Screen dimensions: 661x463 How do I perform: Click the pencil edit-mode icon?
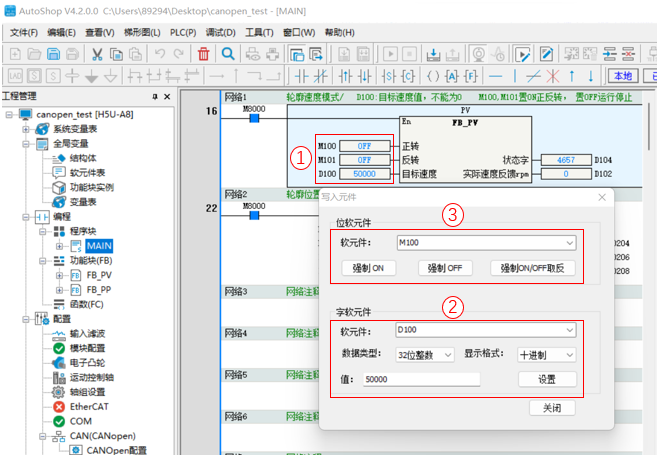(546, 54)
